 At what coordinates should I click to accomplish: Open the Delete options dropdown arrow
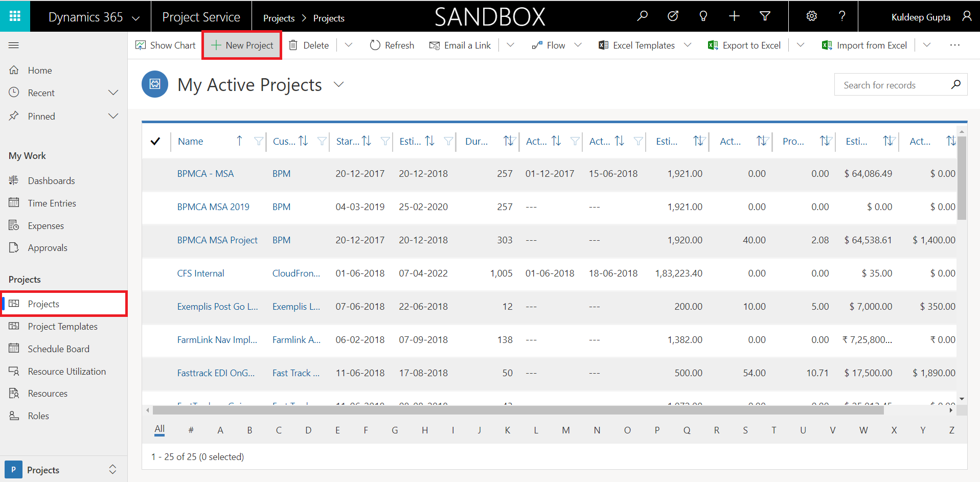[x=349, y=45]
